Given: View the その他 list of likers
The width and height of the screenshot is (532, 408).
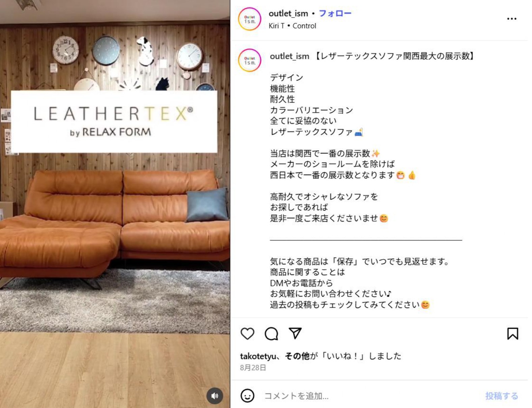Looking at the screenshot, I should (x=297, y=356).
